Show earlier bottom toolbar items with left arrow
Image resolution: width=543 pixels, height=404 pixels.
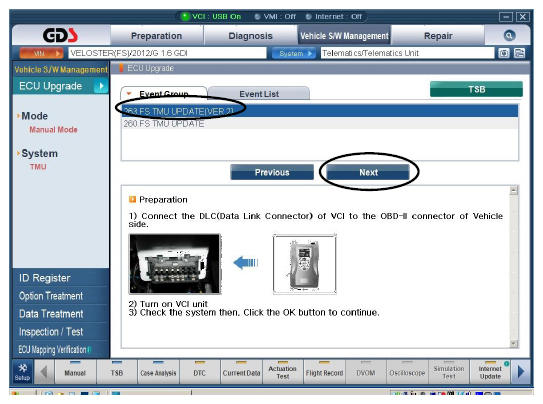44,372
